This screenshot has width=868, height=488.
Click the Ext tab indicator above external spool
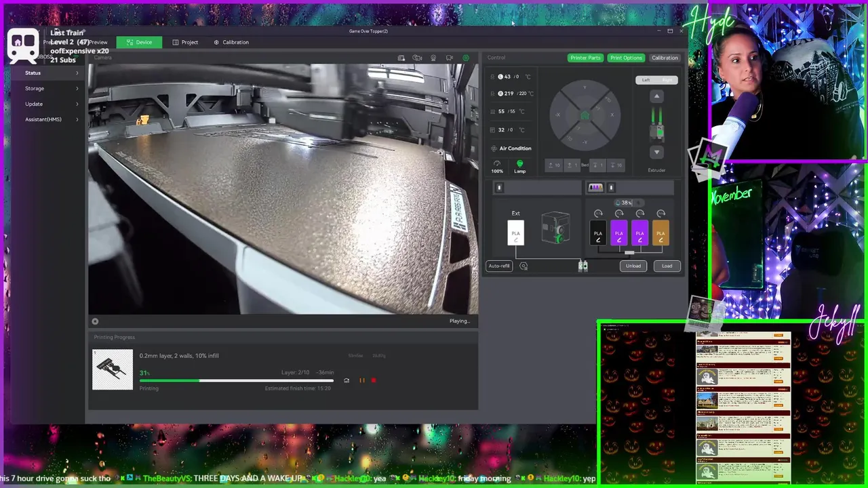pyautogui.click(x=500, y=188)
